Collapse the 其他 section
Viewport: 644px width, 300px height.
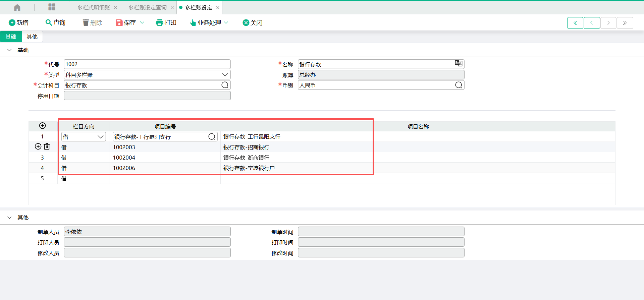click(9, 218)
